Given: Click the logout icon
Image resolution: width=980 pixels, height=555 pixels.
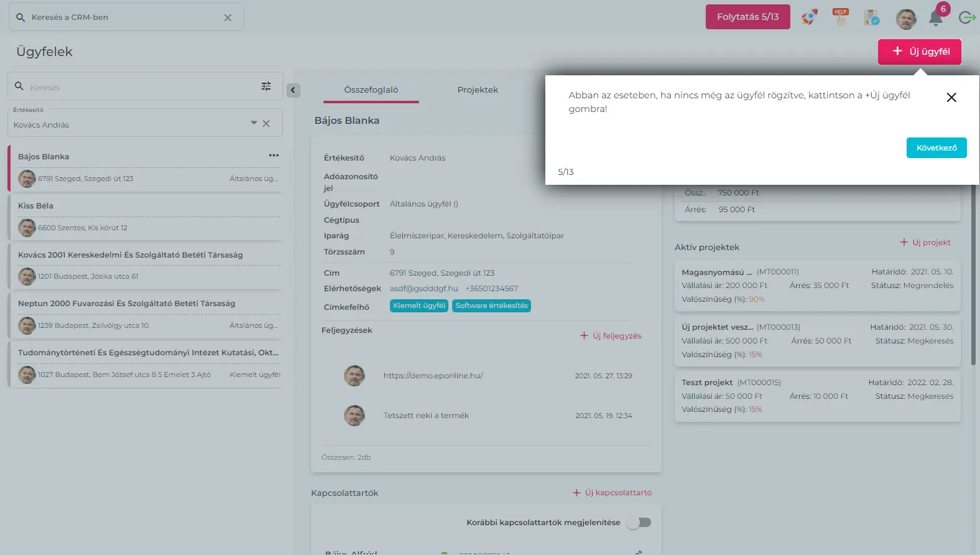Looking at the screenshot, I should point(967,17).
